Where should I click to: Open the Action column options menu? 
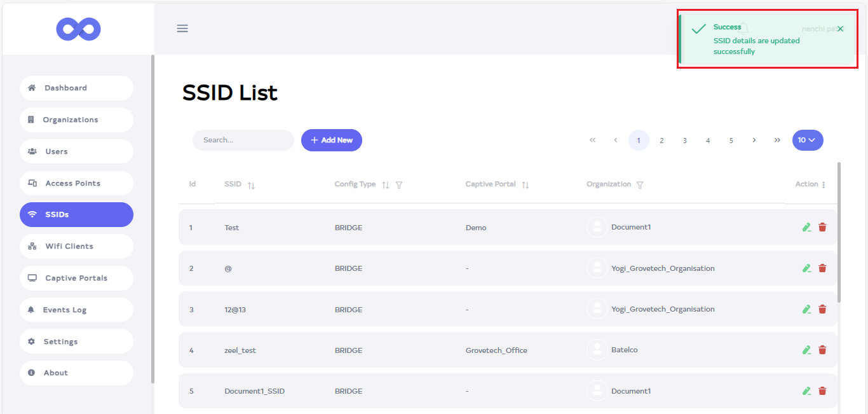[824, 185]
